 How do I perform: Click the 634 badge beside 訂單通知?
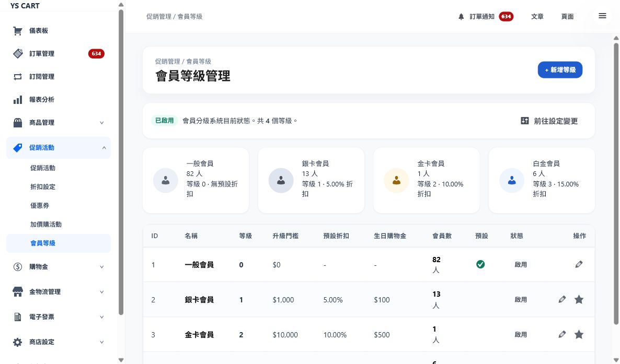click(506, 17)
